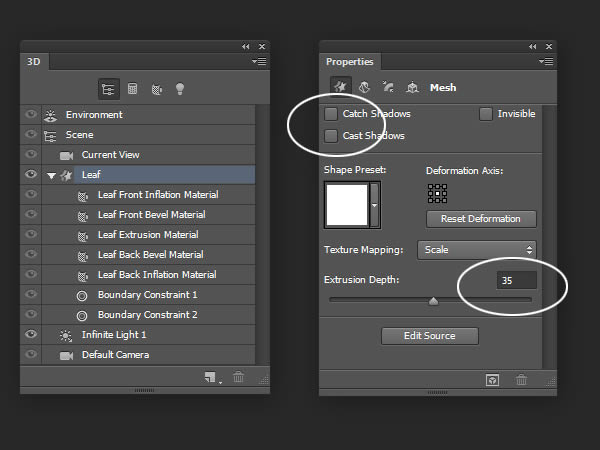Click the Edit Source button
The height and width of the screenshot is (450, 600).
coord(430,336)
